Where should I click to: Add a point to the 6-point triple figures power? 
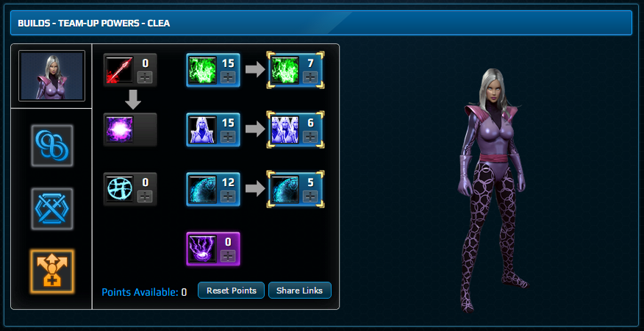(x=310, y=137)
